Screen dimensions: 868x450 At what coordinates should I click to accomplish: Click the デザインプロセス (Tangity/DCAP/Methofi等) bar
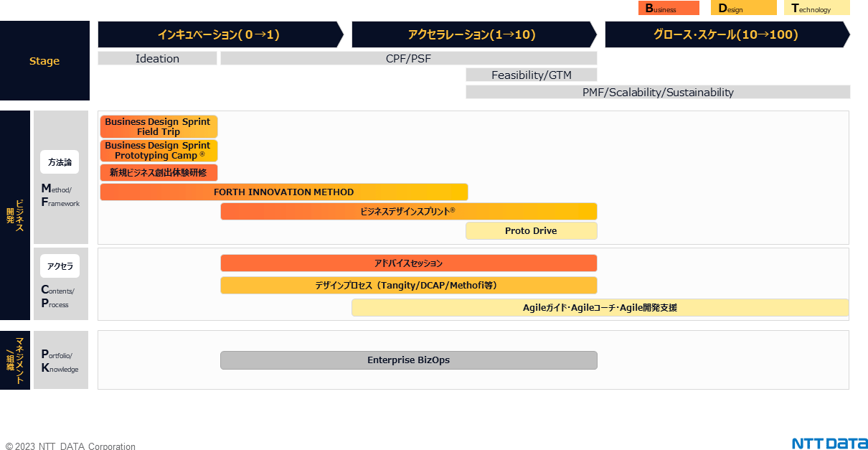[409, 286]
